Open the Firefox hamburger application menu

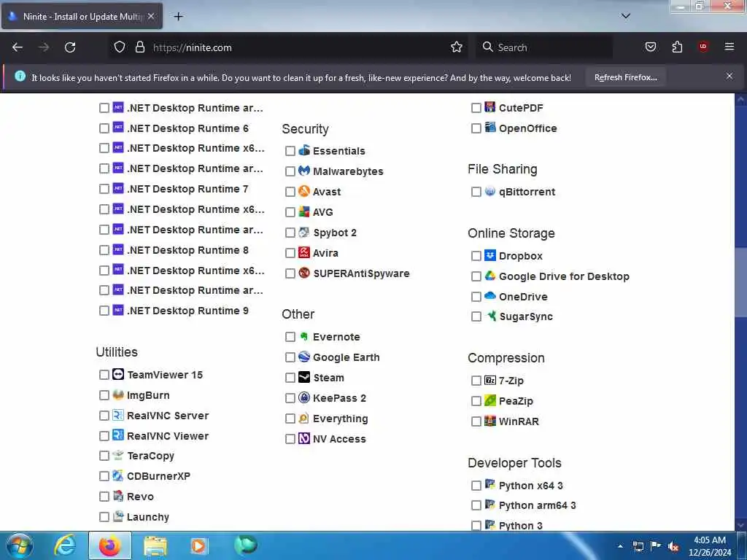[729, 47]
